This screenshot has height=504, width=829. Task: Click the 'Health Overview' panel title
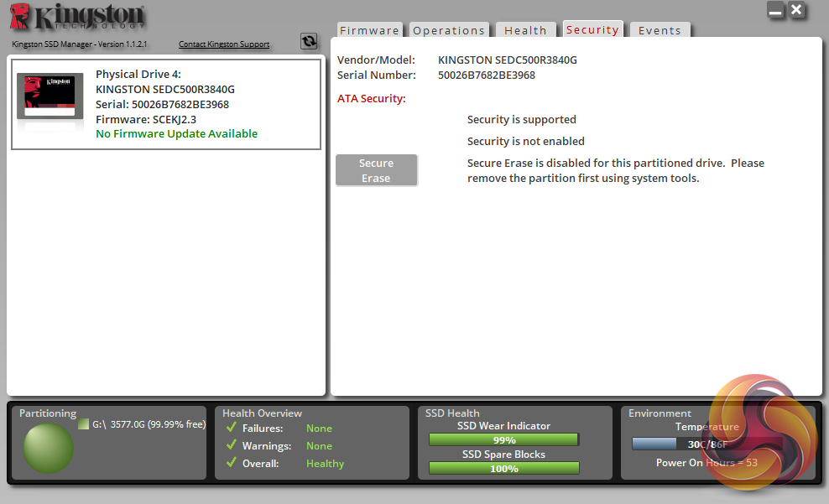[263, 413]
